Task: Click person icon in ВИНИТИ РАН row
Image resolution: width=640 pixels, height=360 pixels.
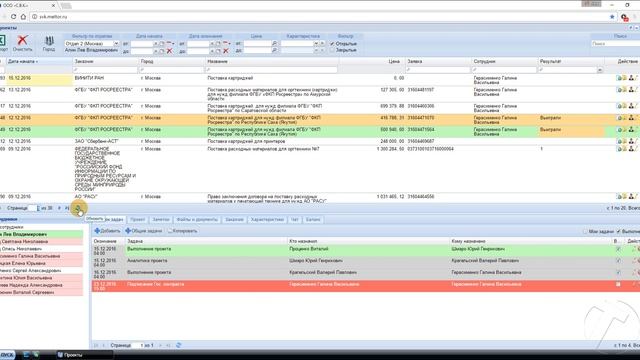Action: click(631, 78)
